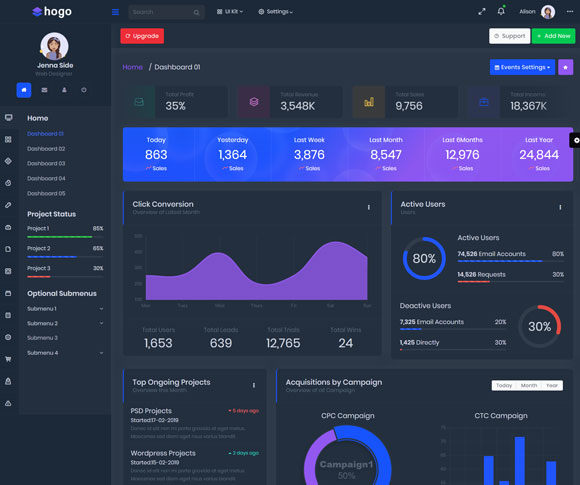Open Dashboard 03 in sidebar
Screen dimensions: 580x485
46,164
